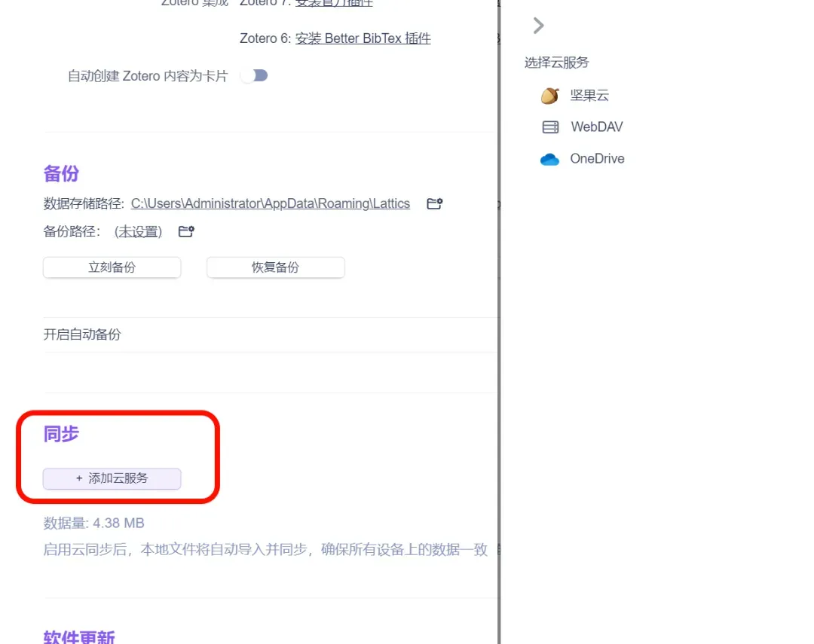
Task: Click the 立刻备份 backup now button
Action: pos(112,267)
